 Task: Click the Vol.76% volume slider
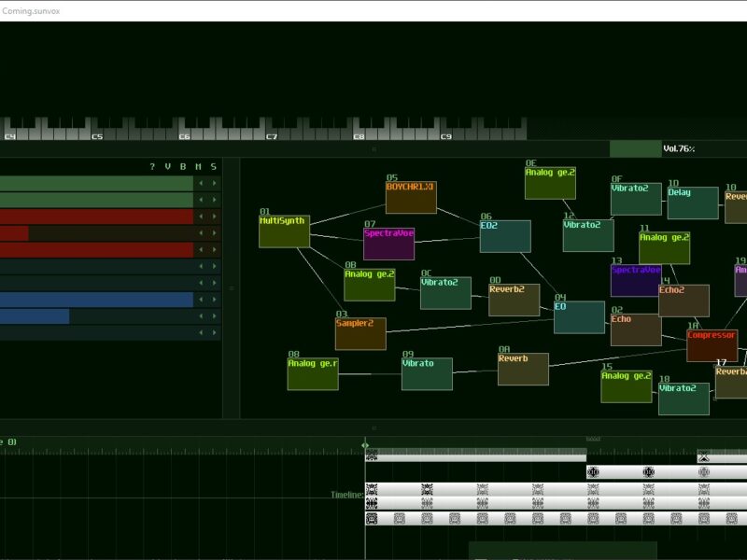point(678,148)
